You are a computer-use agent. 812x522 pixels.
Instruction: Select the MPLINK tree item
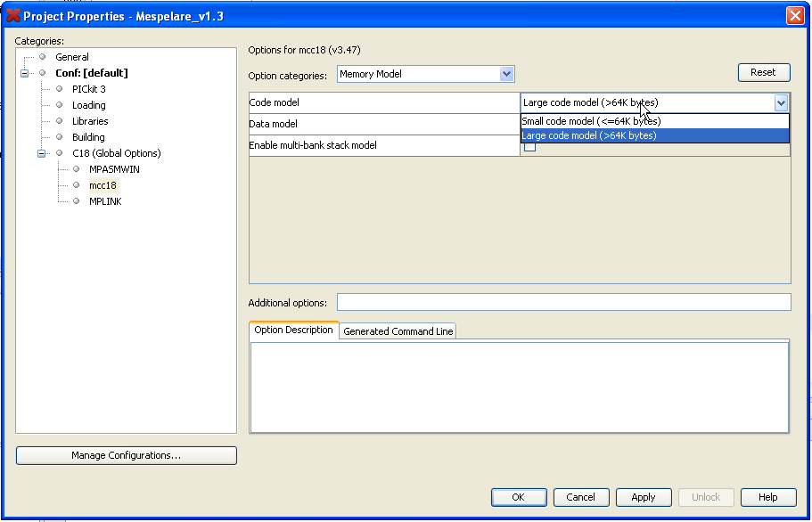pyautogui.click(x=105, y=201)
